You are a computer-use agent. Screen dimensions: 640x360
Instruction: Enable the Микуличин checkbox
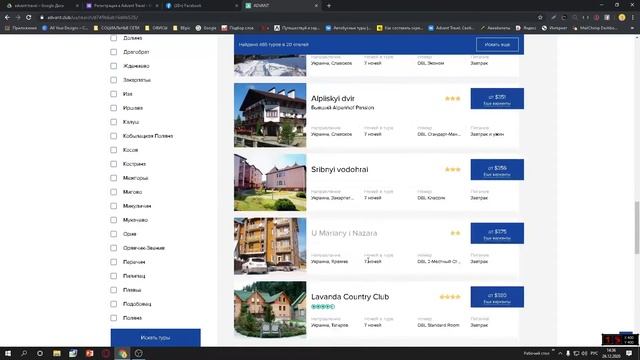[x=113, y=206]
